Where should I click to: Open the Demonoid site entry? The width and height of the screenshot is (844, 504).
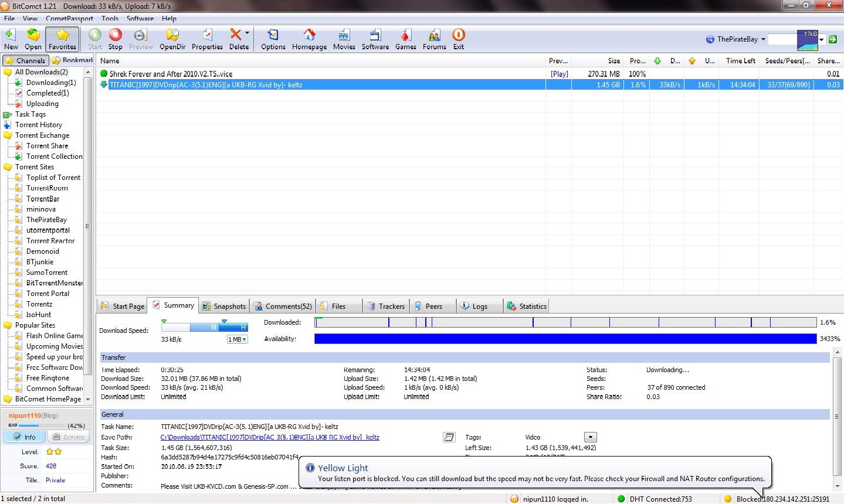43,251
